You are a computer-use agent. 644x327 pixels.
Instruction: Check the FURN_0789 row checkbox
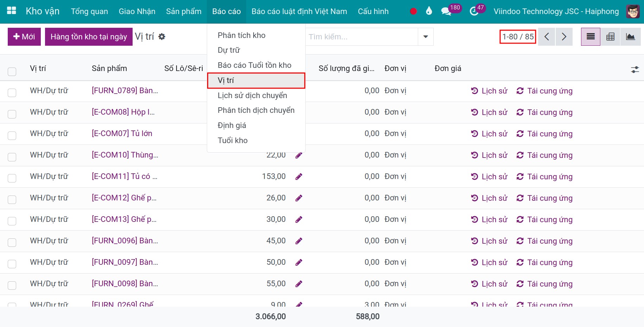(12, 92)
